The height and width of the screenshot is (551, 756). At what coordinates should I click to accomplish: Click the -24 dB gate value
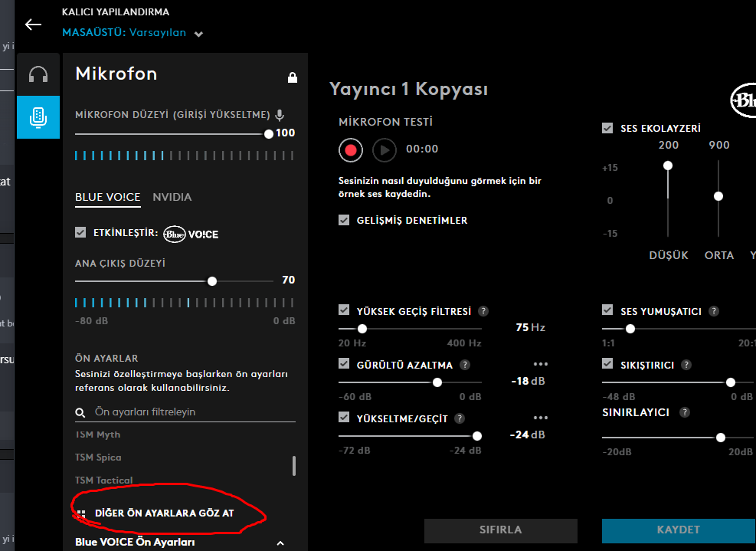click(527, 435)
